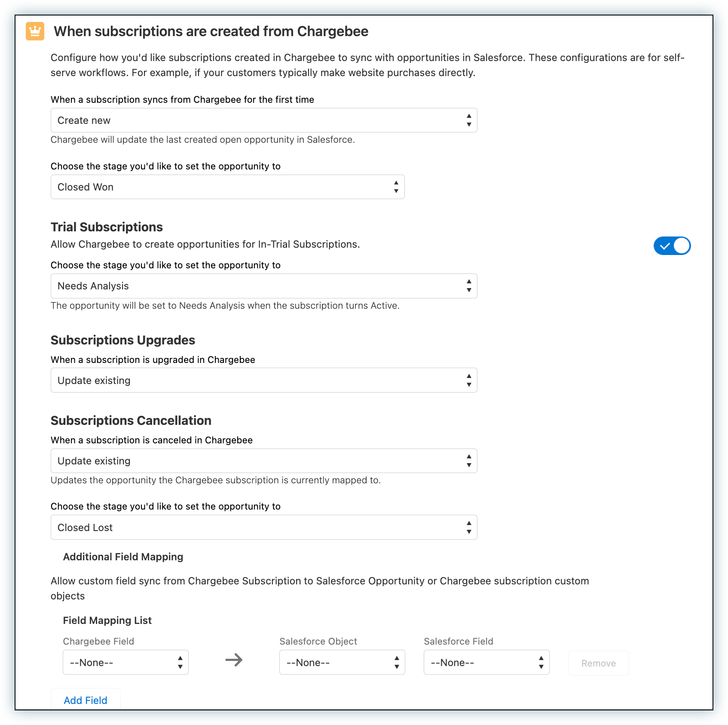The image size is (728, 725).
Task: Open the Closed Won stage dropdown
Action: 227,187
